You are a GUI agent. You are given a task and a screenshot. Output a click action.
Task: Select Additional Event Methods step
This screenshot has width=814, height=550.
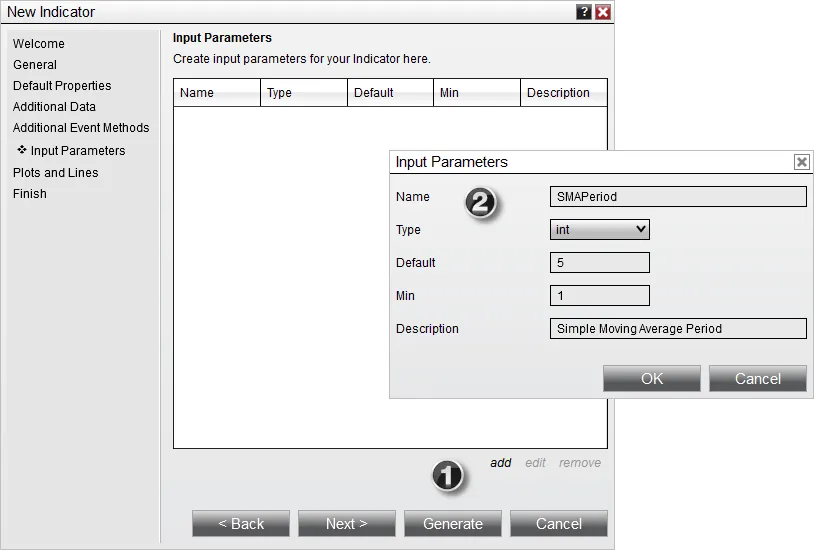[x=81, y=128]
